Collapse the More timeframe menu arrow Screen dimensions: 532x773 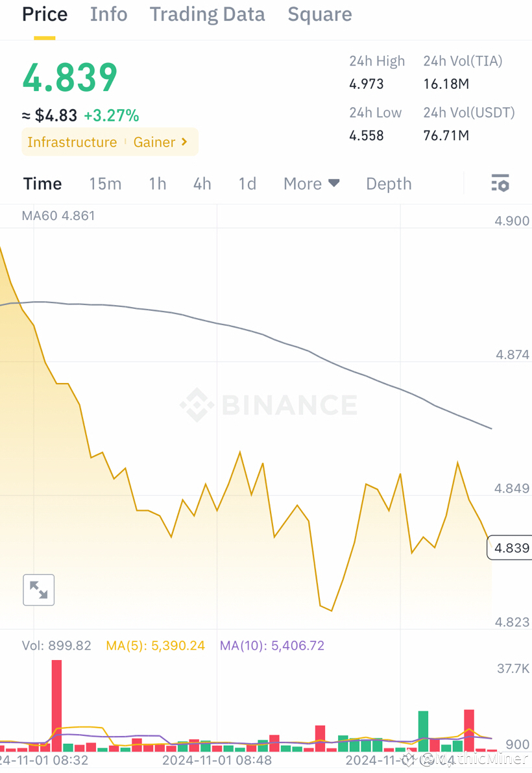click(334, 184)
